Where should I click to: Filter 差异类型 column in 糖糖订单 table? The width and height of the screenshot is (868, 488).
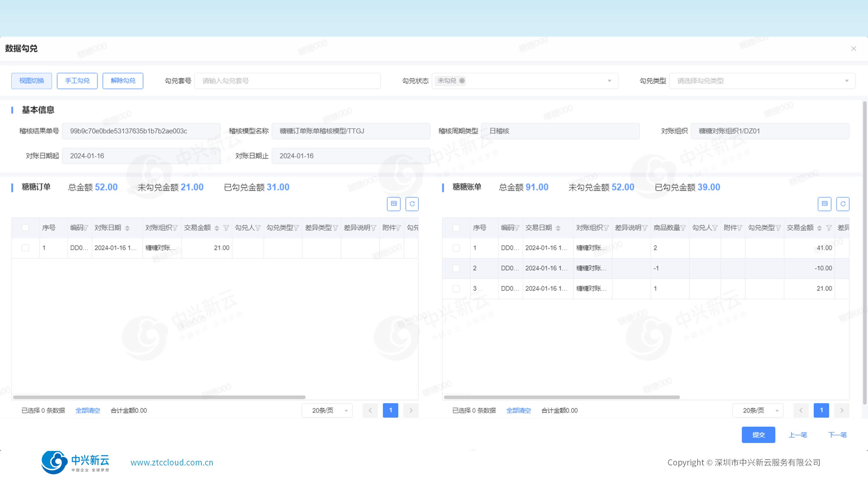pyautogui.click(x=335, y=228)
